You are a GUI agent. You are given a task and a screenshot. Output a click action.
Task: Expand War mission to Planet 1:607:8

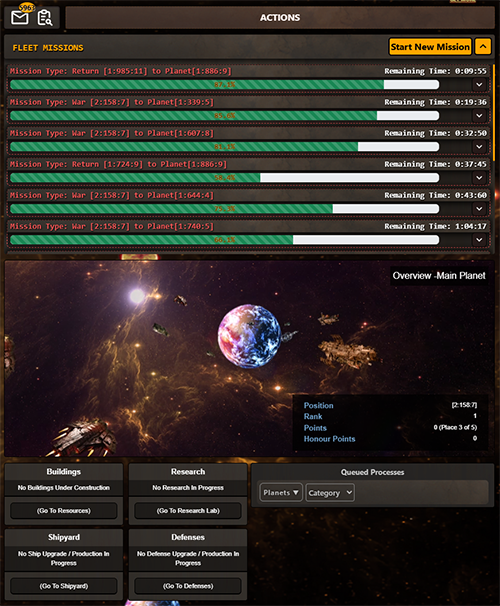click(479, 147)
